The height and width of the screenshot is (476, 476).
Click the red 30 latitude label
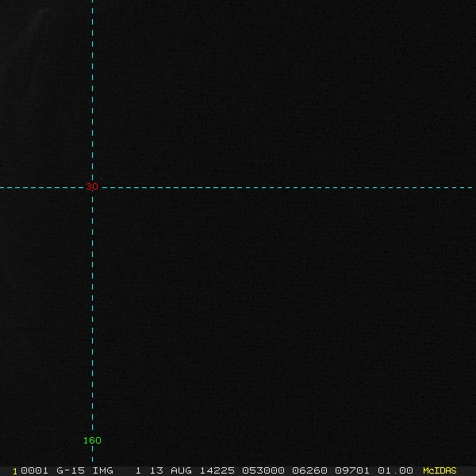[x=92, y=187]
